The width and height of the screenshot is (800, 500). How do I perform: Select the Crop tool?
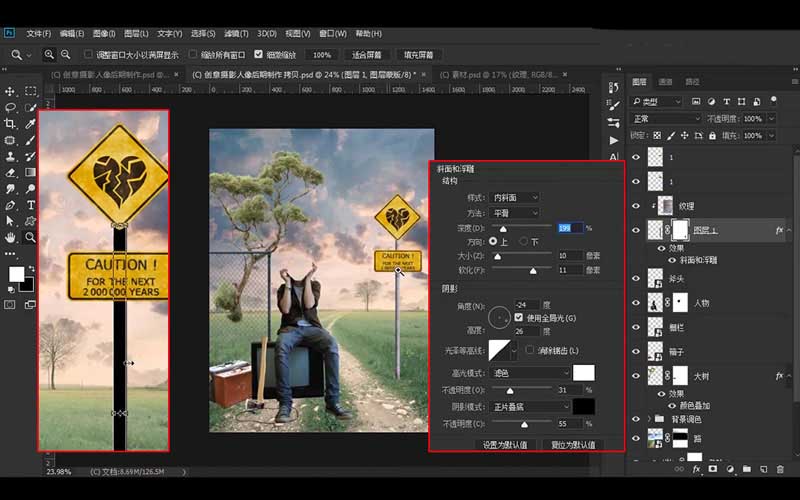(x=10, y=124)
